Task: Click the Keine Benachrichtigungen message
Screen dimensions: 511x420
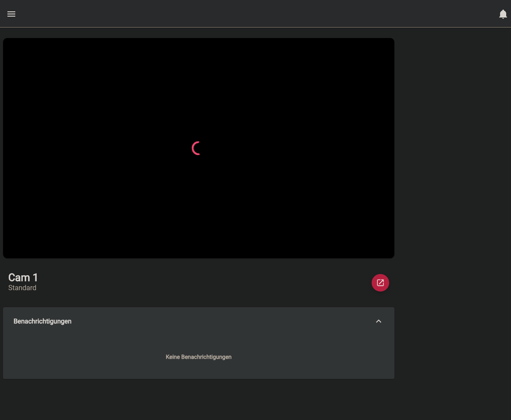Action: [199, 357]
